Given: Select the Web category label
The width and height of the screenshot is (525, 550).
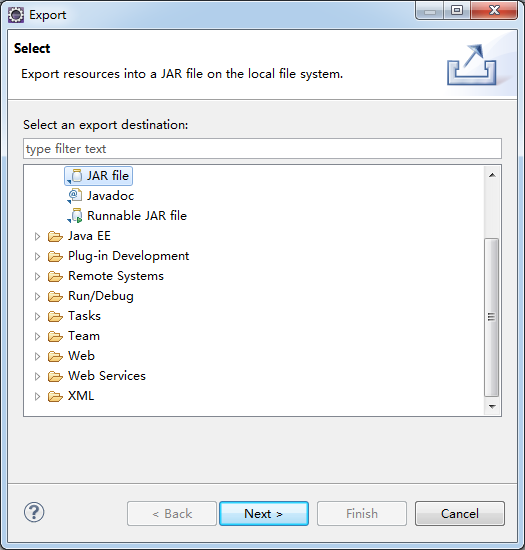Looking at the screenshot, I should [81, 356].
